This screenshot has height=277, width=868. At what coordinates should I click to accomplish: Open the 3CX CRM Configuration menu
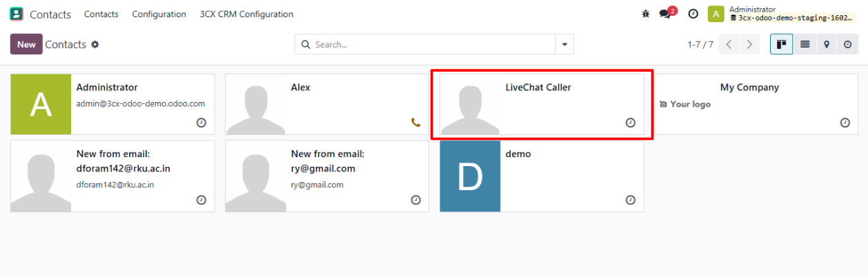(x=246, y=14)
